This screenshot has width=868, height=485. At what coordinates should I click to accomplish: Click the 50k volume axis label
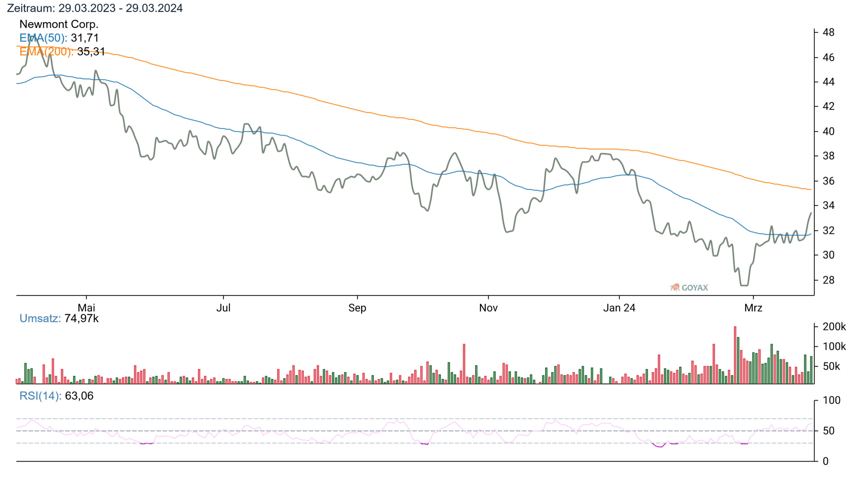[831, 366]
